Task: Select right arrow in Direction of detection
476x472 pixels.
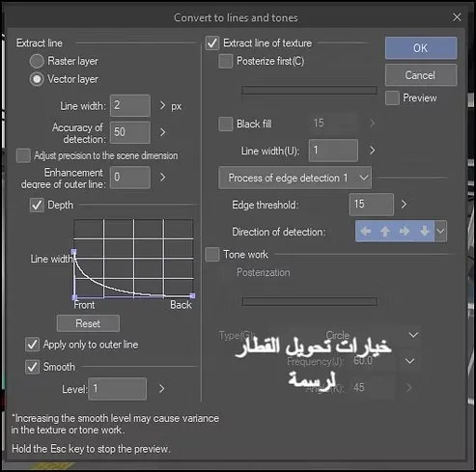Action: [x=405, y=231]
